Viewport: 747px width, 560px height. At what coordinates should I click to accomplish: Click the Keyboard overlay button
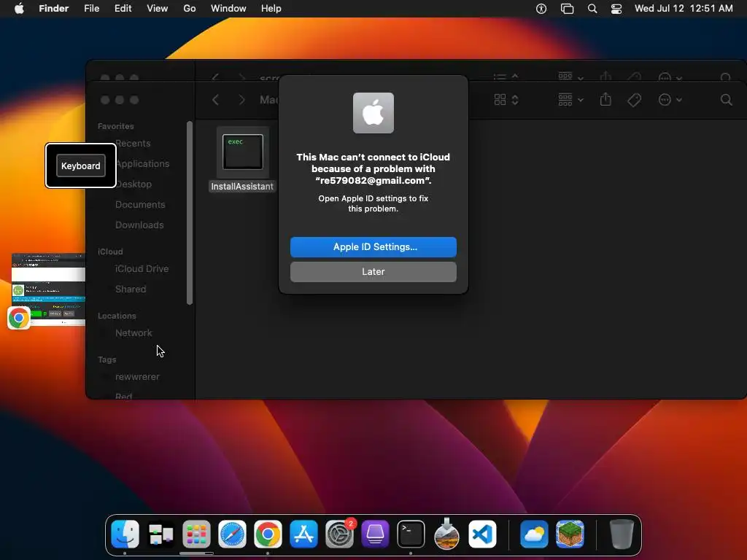[x=80, y=166]
